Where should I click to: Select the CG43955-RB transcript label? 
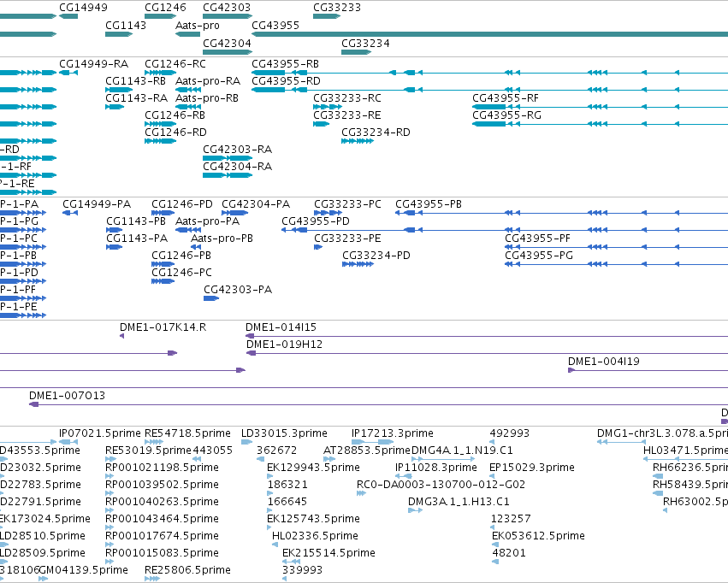286,63
